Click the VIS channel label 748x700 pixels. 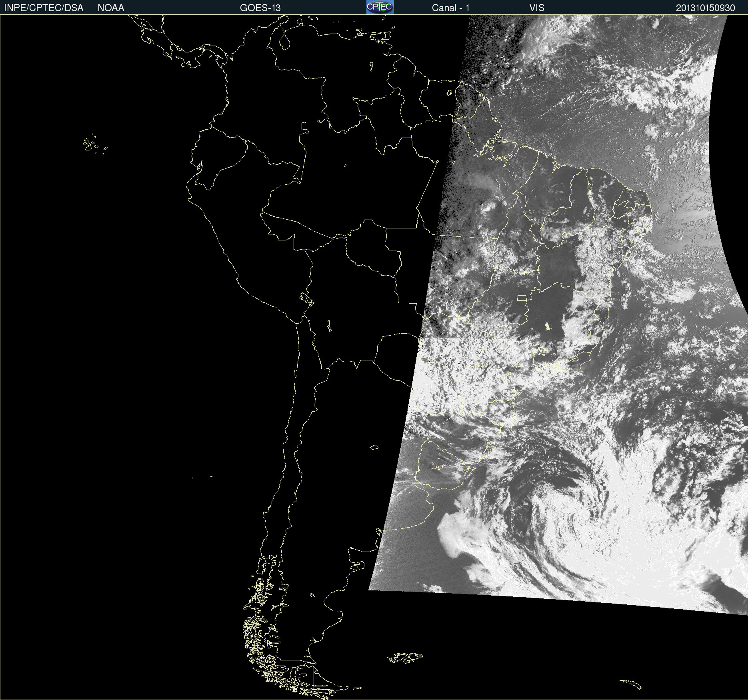[537, 8]
